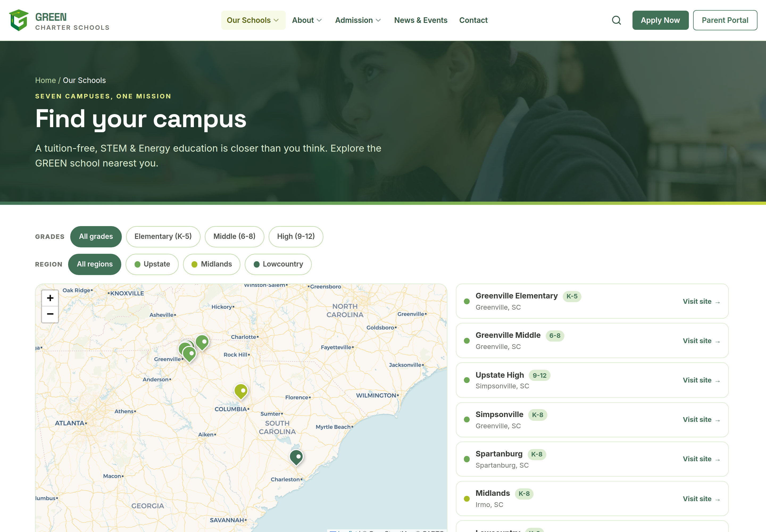The width and height of the screenshot is (766, 532).
Task: Zoom in on the map
Action: [x=50, y=298]
